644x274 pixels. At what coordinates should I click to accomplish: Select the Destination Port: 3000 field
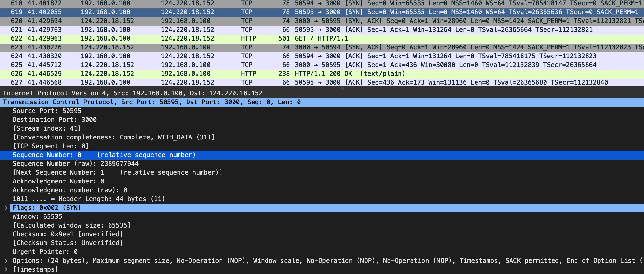click(x=322, y=120)
